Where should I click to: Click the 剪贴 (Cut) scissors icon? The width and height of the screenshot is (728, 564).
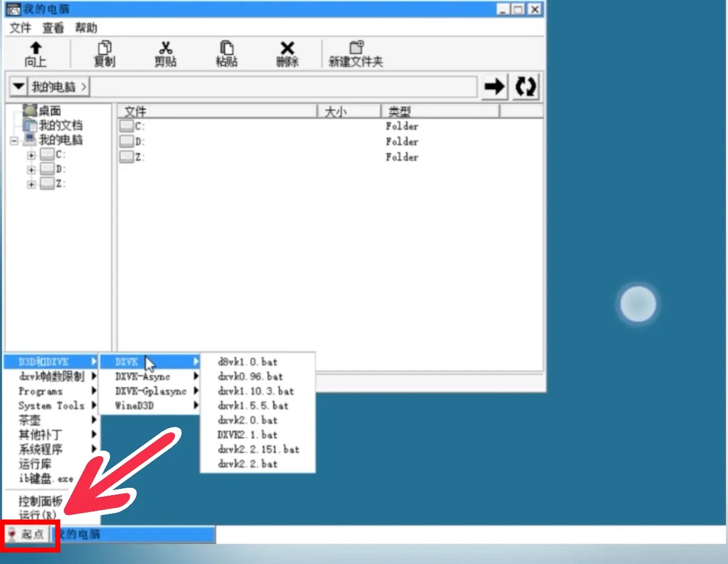click(x=165, y=48)
